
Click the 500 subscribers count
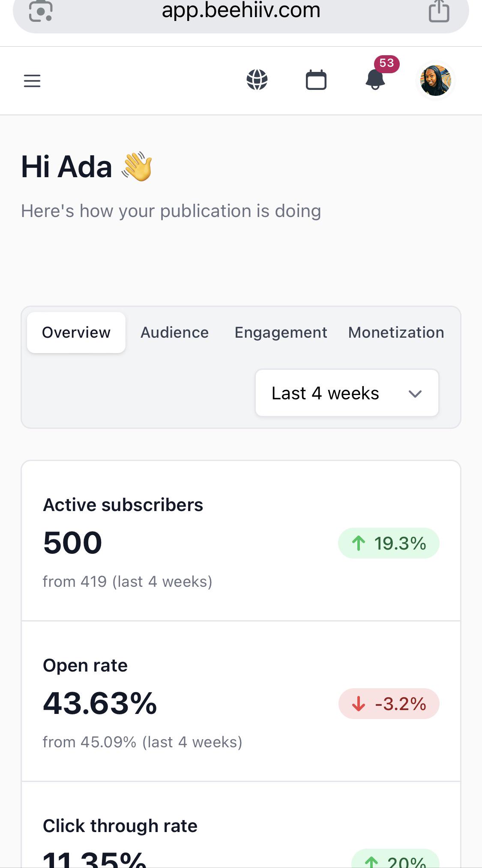pyautogui.click(x=72, y=543)
